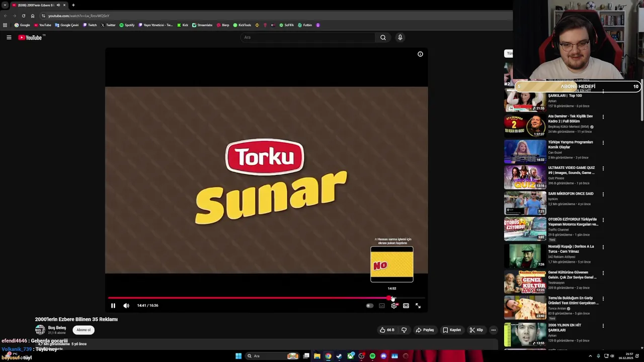Switch the player to theater mode
This screenshot has width=644, height=362.
406,306
